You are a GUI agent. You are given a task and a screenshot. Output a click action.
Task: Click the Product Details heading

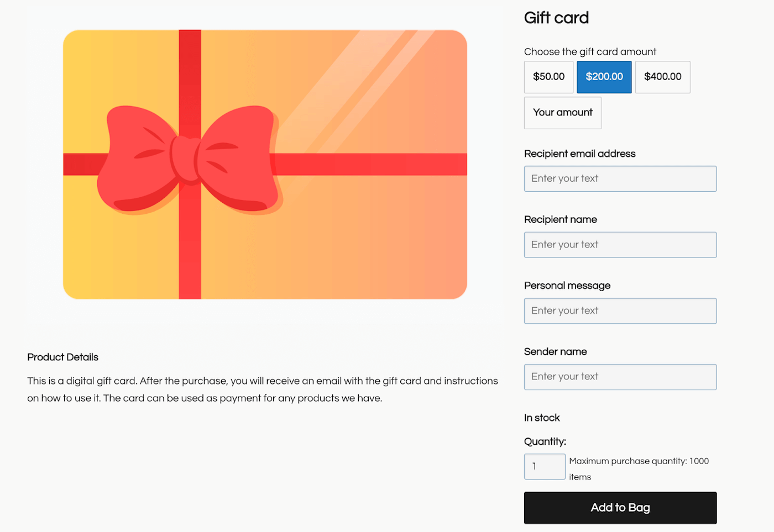[63, 357]
